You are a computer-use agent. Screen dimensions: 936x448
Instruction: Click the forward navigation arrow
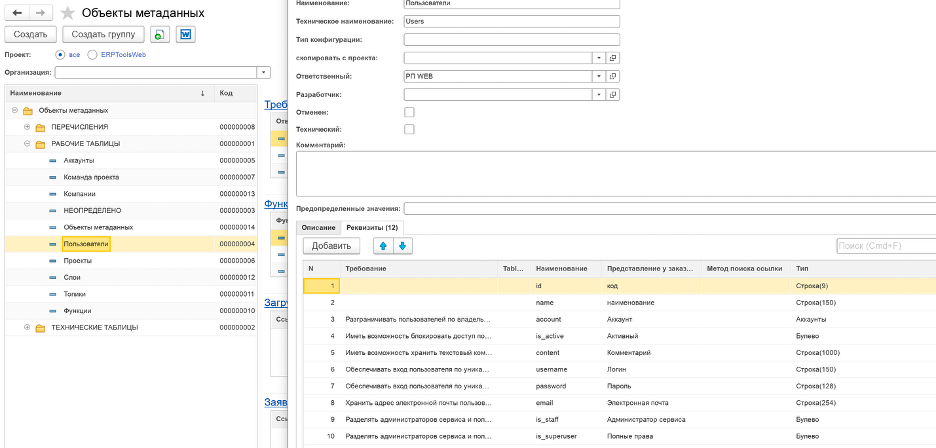pyautogui.click(x=40, y=13)
